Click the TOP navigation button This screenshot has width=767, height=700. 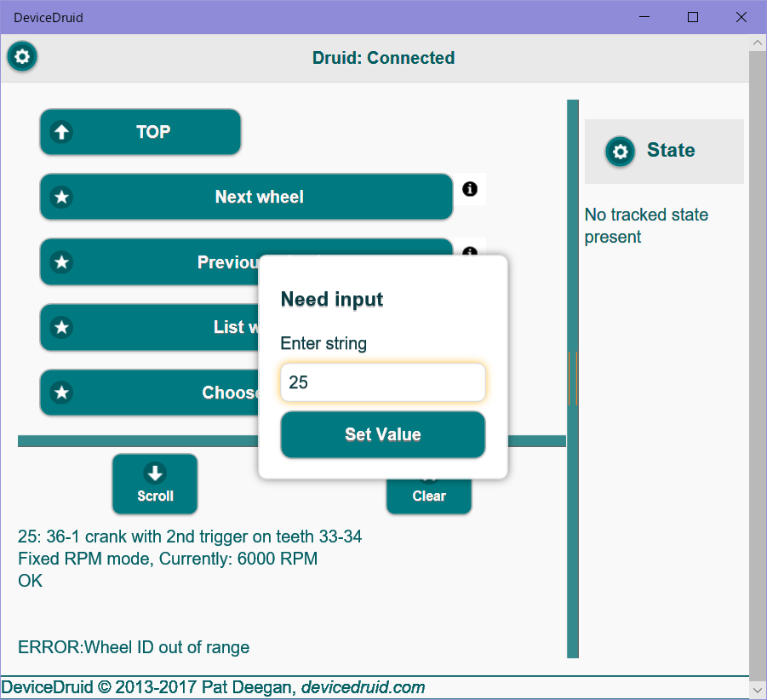click(x=140, y=132)
